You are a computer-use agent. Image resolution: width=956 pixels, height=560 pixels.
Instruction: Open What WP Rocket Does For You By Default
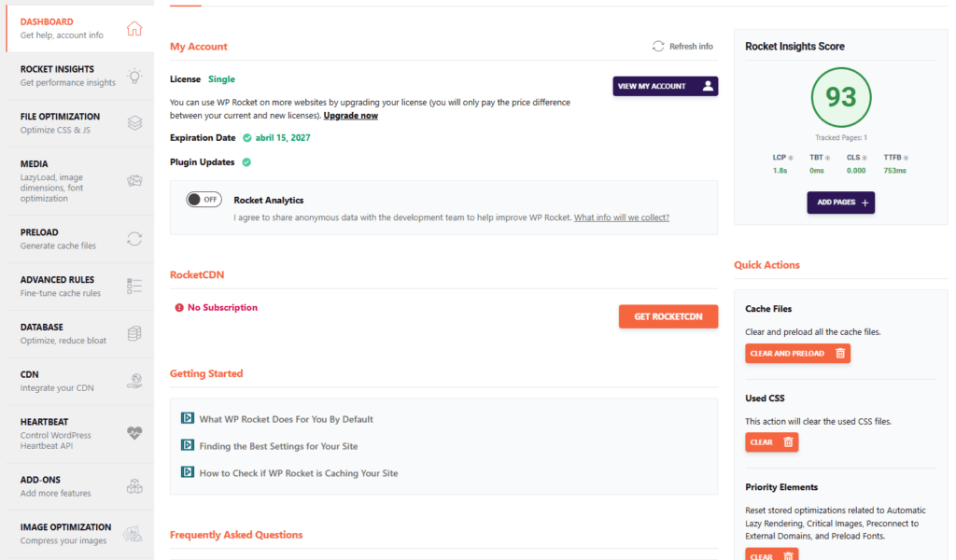[286, 419]
